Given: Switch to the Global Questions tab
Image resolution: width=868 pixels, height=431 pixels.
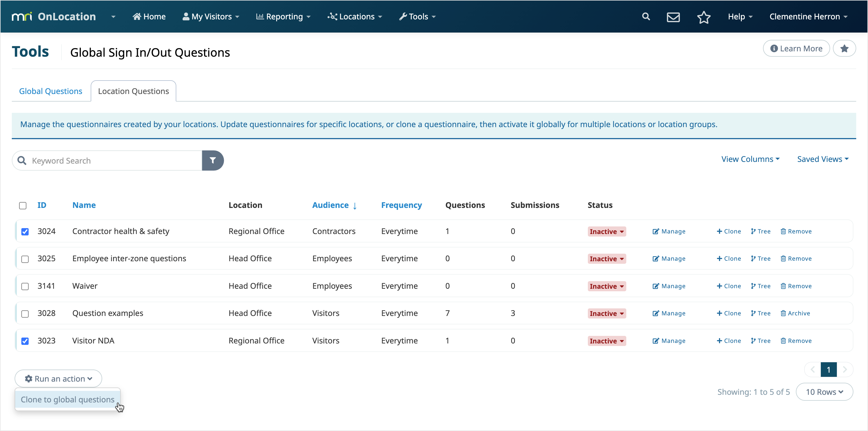Looking at the screenshot, I should pyautogui.click(x=51, y=91).
